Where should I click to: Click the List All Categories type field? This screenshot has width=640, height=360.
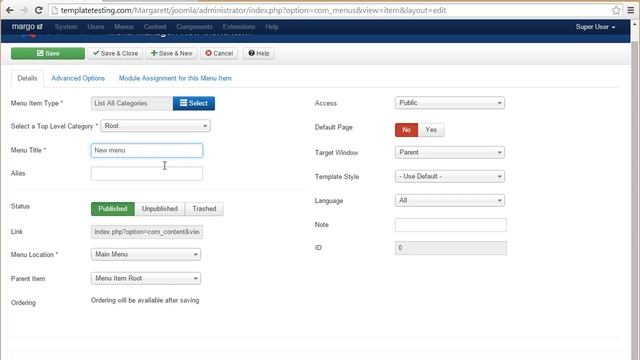click(x=132, y=103)
